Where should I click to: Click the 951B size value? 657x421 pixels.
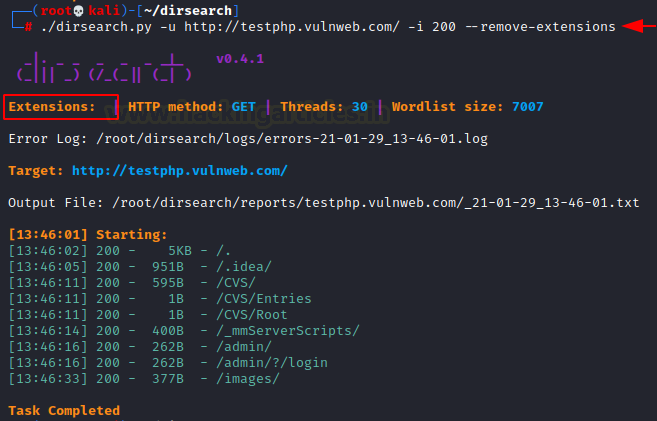[x=168, y=267]
